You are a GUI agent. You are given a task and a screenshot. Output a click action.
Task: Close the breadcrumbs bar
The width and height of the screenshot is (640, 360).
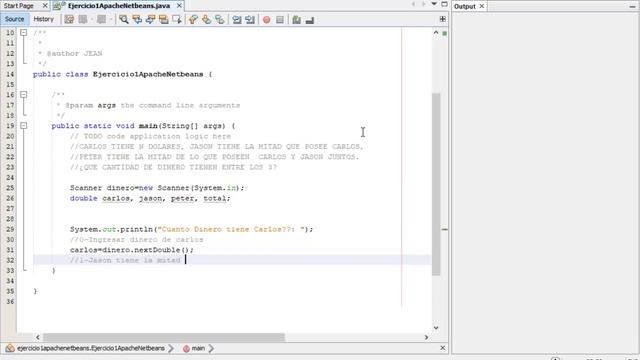click(x=442, y=348)
